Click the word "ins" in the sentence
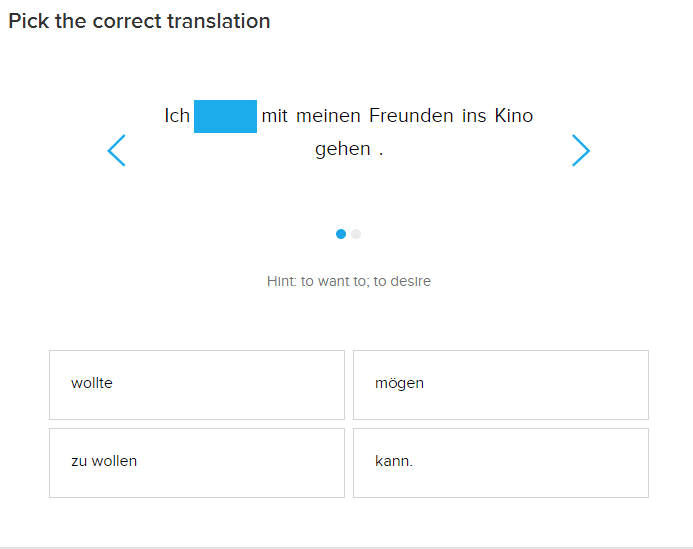The image size is (693, 549). coord(474,116)
